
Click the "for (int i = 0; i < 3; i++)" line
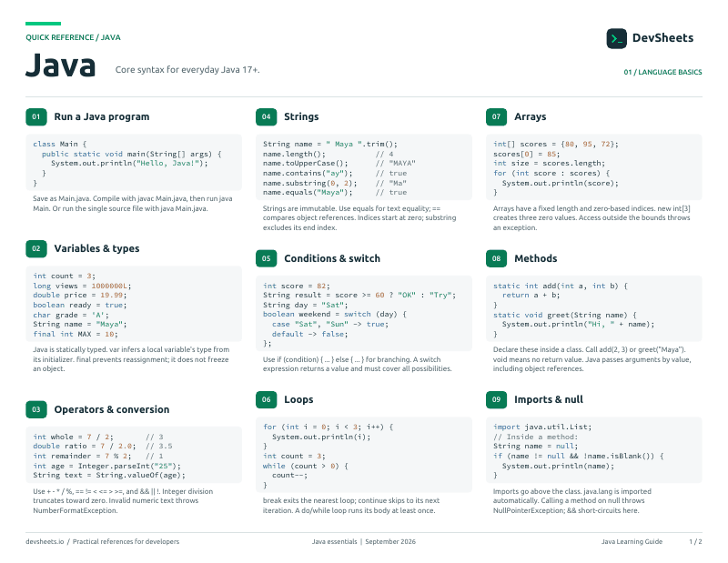click(x=328, y=427)
